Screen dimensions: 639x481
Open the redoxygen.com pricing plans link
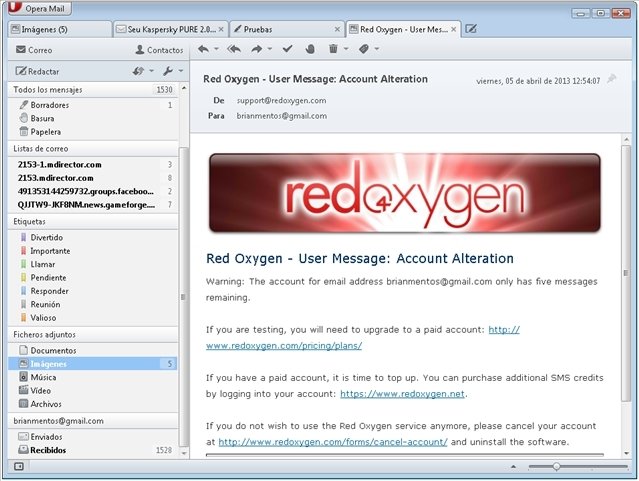284,346
